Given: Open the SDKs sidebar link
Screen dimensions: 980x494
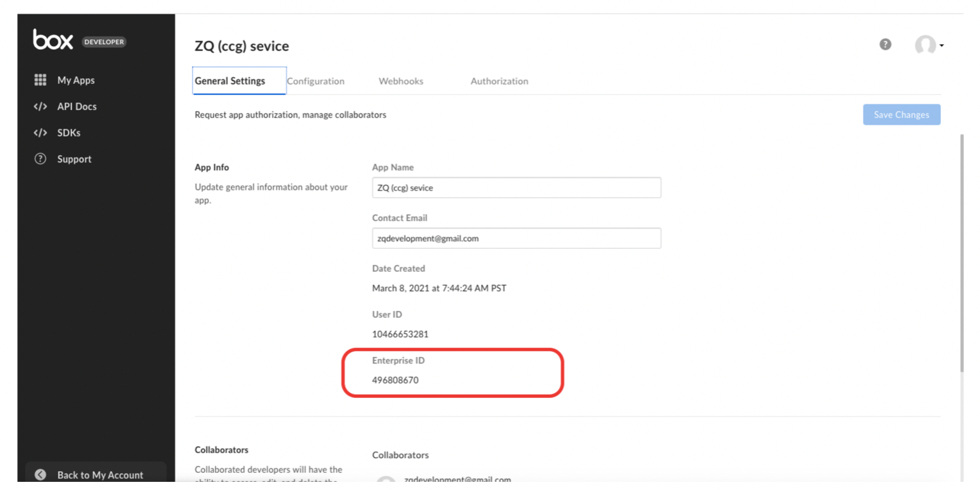Looking at the screenshot, I should click(69, 132).
